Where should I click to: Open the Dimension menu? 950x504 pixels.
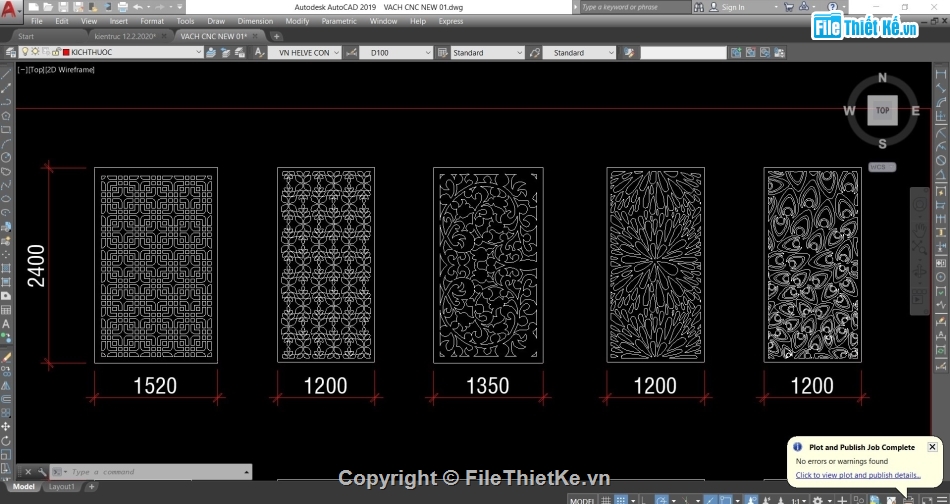coord(255,21)
